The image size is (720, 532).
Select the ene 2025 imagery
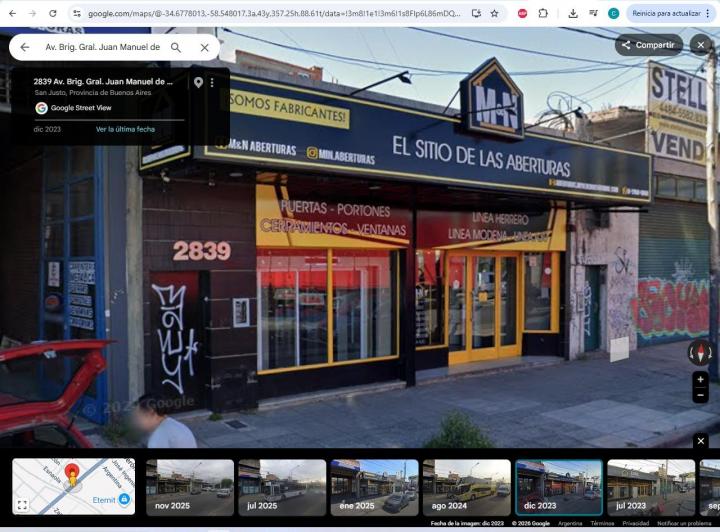[374, 487]
